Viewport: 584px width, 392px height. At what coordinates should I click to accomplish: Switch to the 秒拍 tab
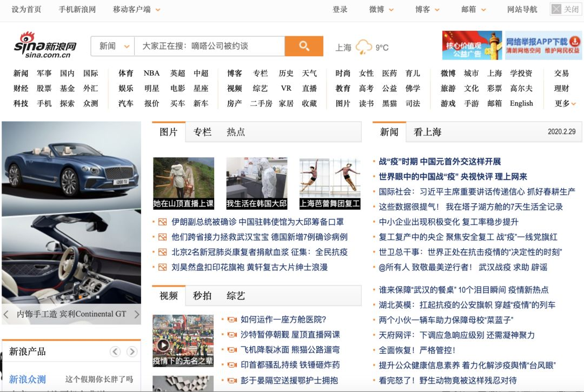tap(202, 296)
